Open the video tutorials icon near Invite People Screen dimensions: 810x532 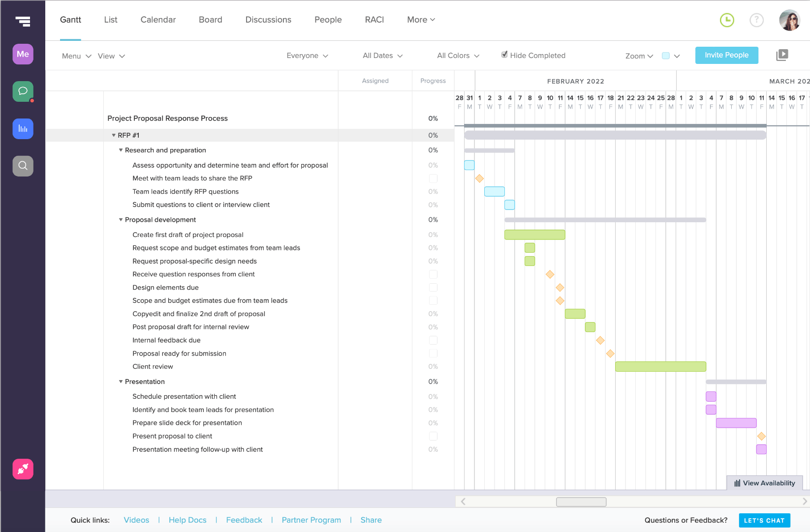tap(782, 55)
